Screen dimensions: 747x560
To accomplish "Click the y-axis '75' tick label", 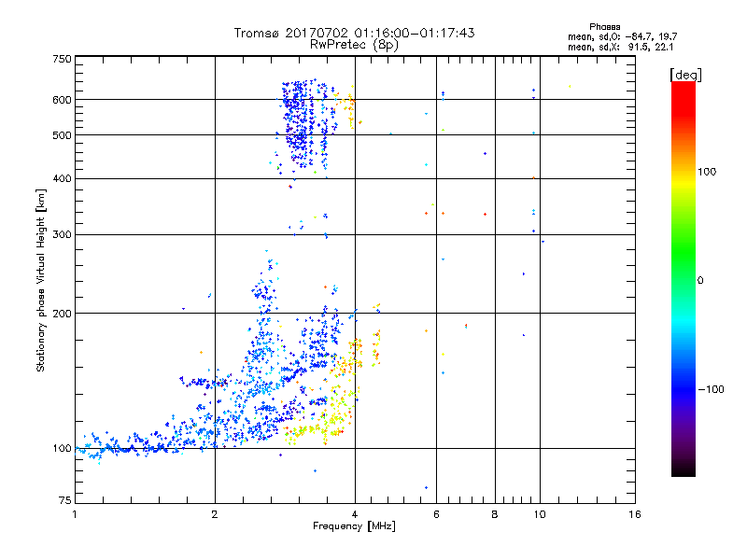I will (x=65, y=500).
